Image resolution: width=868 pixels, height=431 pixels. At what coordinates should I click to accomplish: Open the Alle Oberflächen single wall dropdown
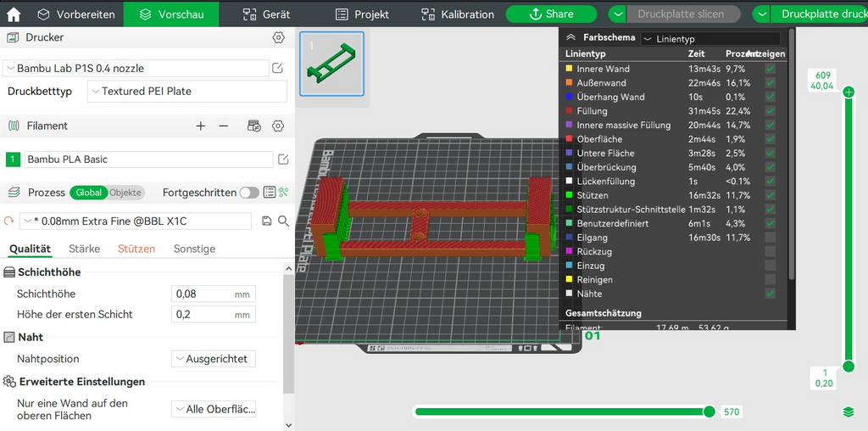click(x=214, y=410)
